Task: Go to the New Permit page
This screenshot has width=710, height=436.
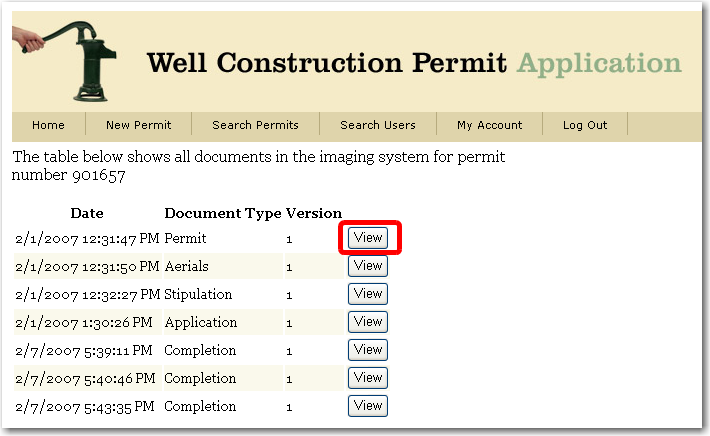Action: [x=138, y=125]
